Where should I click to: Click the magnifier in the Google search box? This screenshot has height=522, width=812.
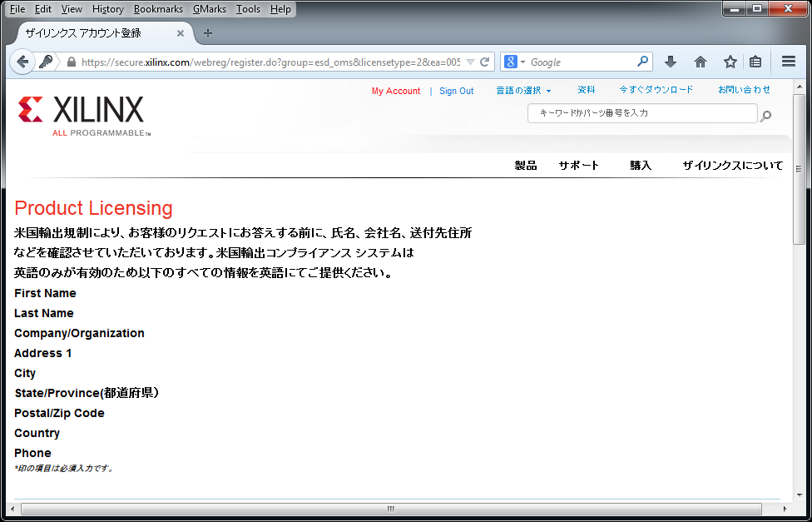coord(642,62)
